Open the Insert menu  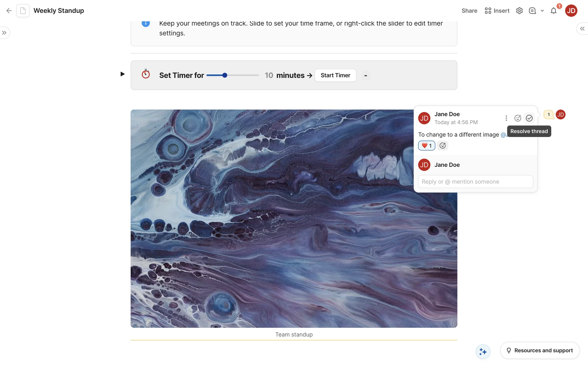(x=497, y=11)
